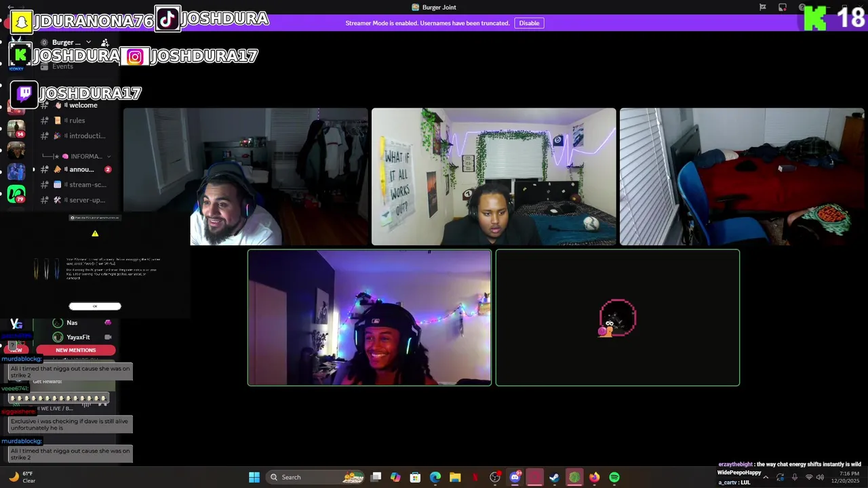Open the Windows Start menu
The height and width of the screenshot is (488, 868).
(254, 477)
